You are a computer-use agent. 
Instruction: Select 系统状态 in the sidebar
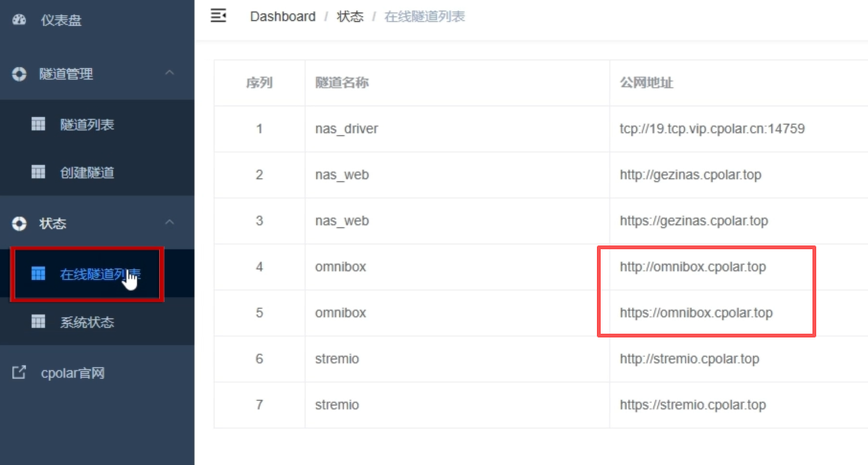click(87, 322)
